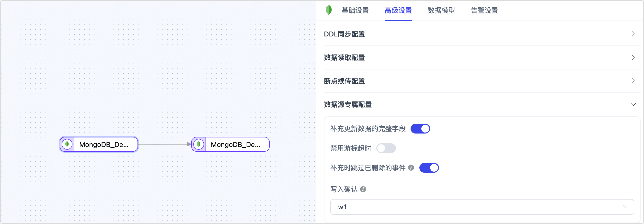The image size is (644, 224).
Task: Open the 告警设置 tab
Action: click(483, 11)
